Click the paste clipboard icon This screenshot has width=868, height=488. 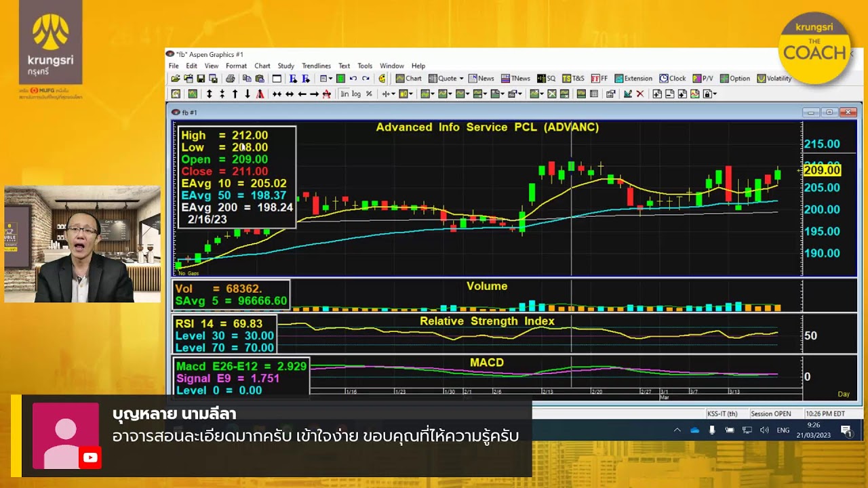(259, 79)
